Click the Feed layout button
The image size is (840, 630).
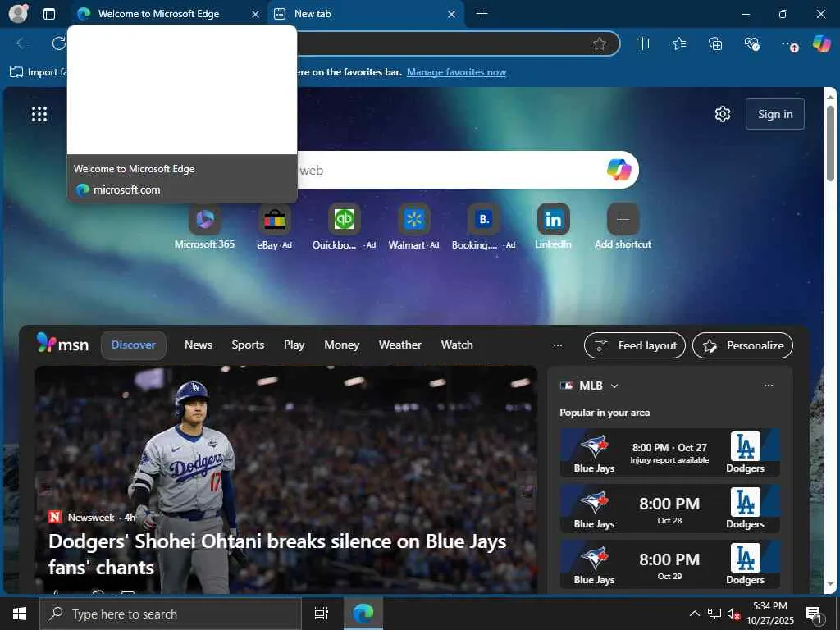(x=635, y=345)
